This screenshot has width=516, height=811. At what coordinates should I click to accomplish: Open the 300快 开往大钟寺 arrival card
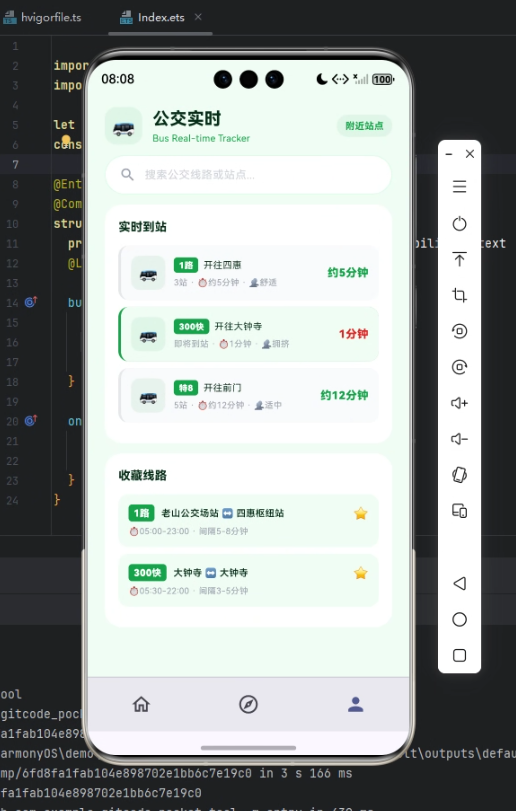[249, 334]
